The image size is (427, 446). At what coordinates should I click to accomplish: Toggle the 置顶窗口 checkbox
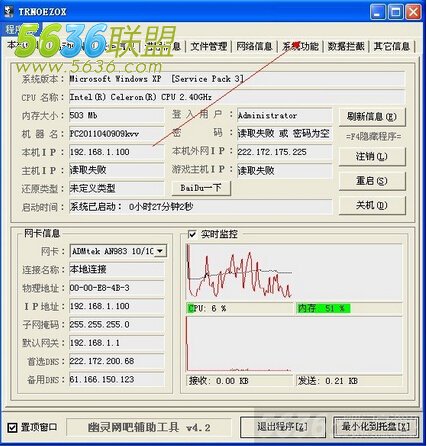coord(12,427)
